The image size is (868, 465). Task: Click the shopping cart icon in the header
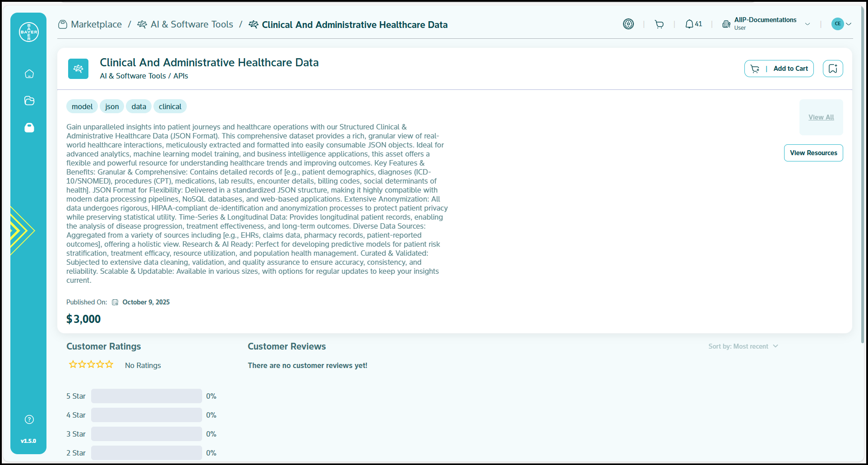tap(659, 24)
